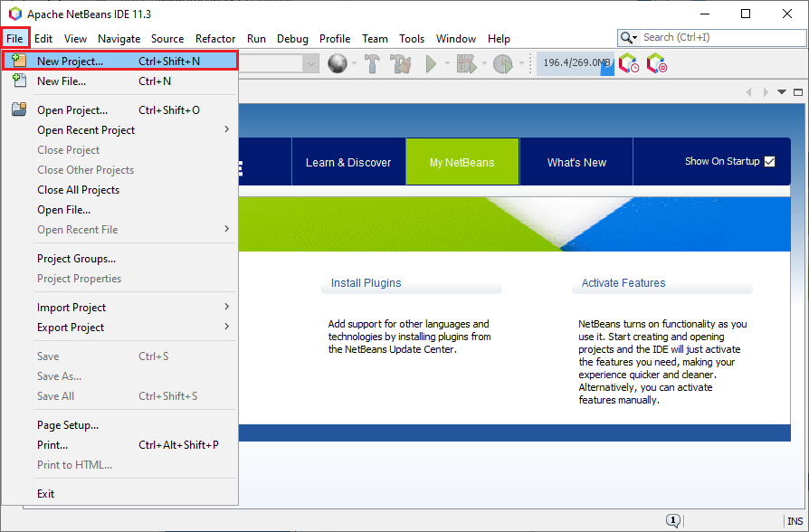The image size is (809, 532).
Task: Click the New Project icon in File menu
Action: pos(19,61)
